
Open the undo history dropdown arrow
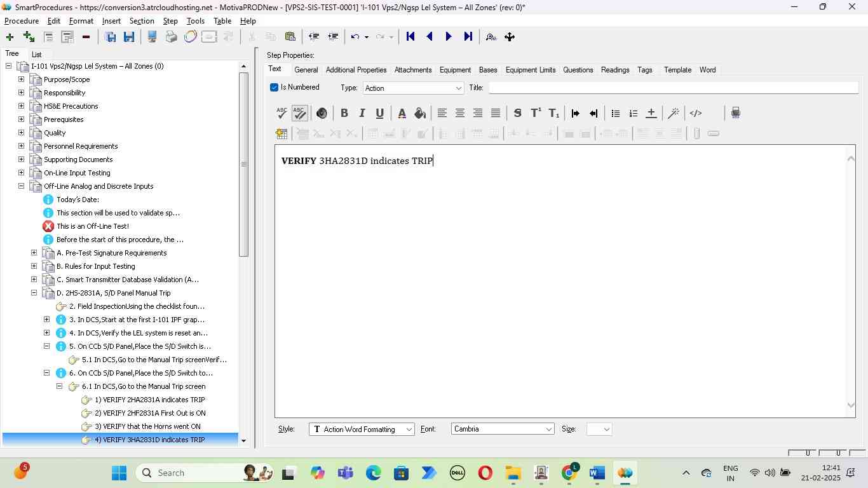click(367, 37)
